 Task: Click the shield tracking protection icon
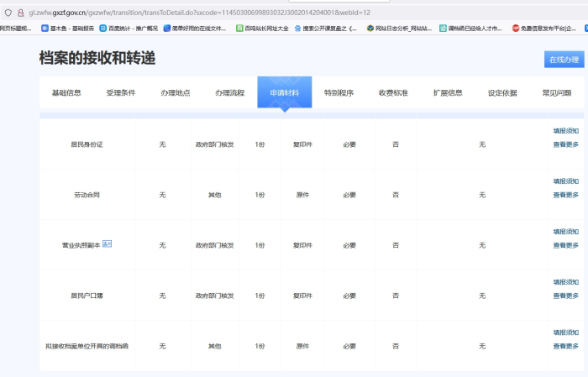point(8,13)
